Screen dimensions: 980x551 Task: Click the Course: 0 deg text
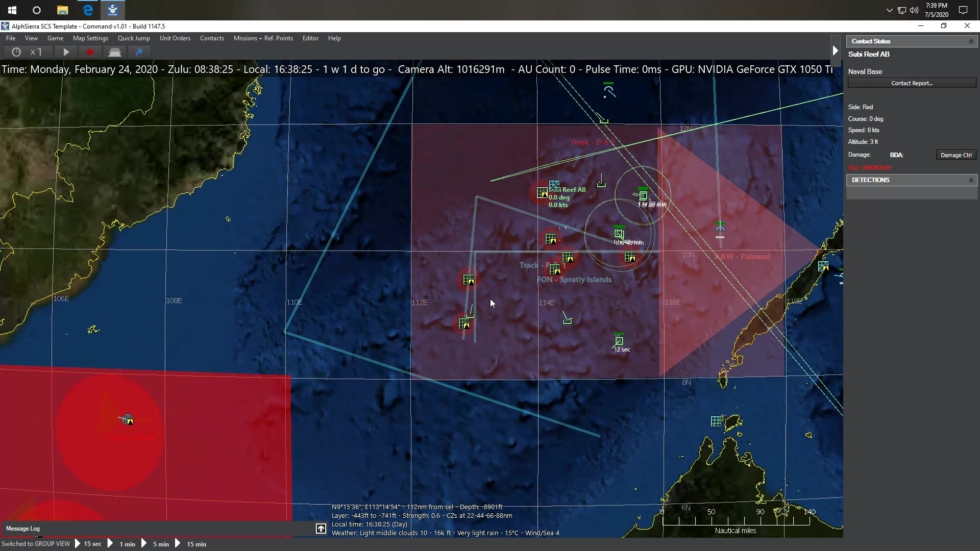click(x=866, y=119)
